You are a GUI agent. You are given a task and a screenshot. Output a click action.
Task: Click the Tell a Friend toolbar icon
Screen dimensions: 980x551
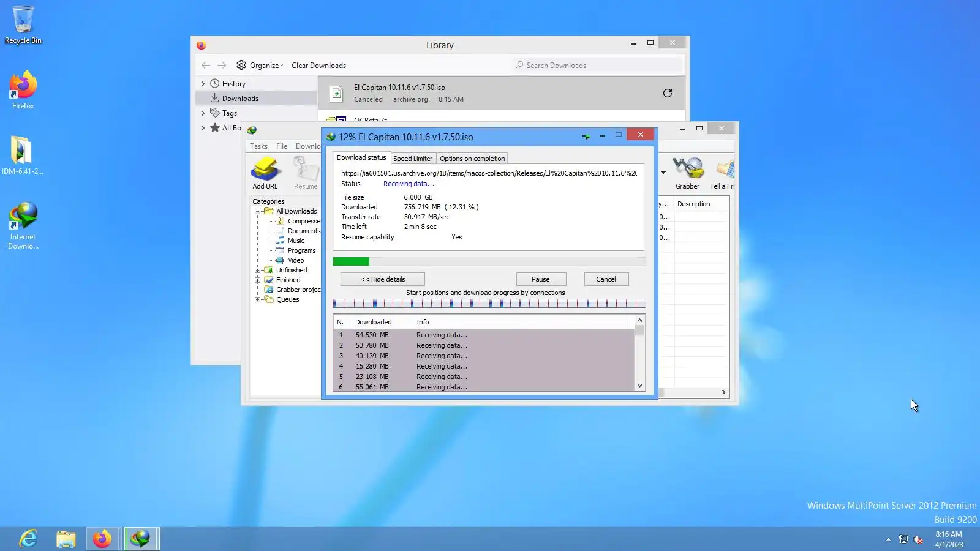pyautogui.click(x=723, y=173)
